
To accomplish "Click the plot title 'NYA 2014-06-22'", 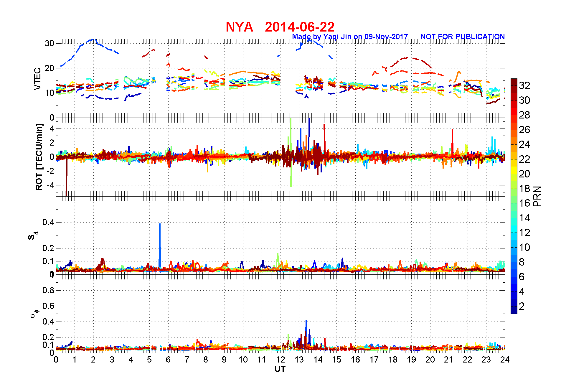I will click(x=280, y=27).
